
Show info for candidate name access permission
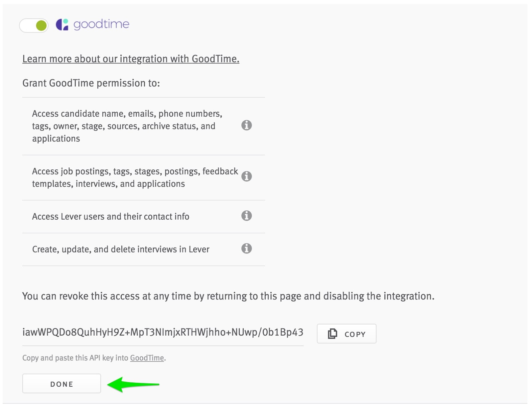[246, 125]
